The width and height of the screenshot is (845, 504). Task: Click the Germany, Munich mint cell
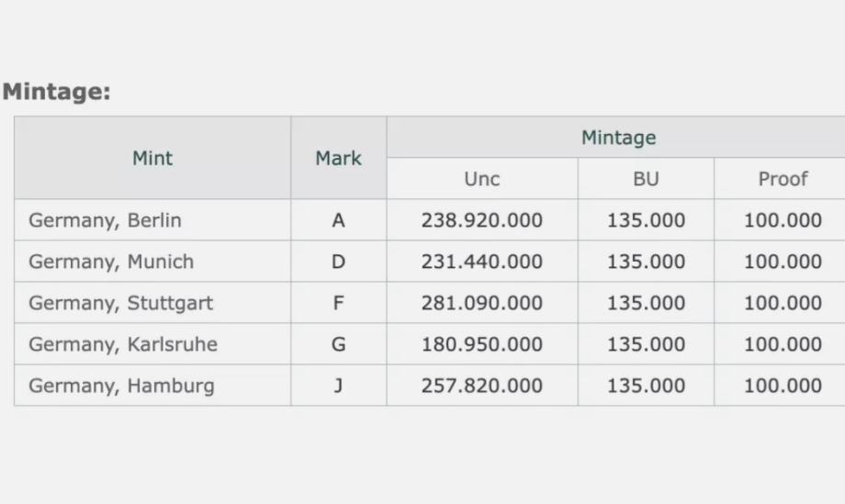(111, 262)
